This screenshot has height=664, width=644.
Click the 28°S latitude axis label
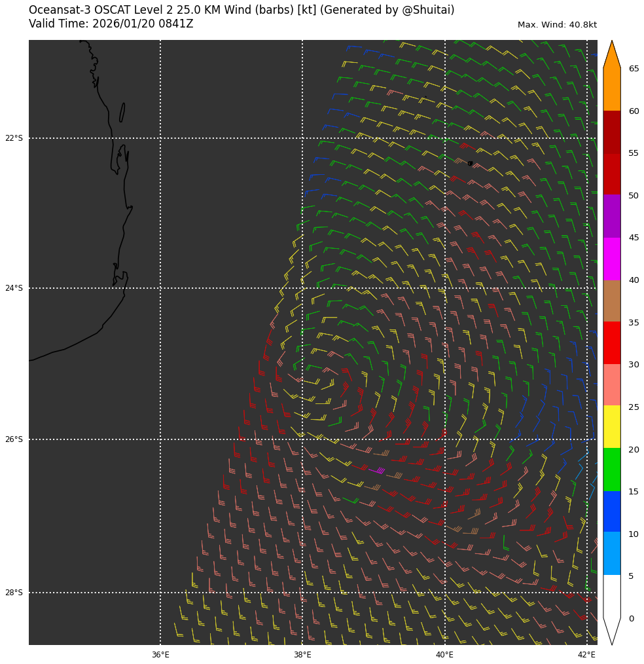tap(14, 593)
